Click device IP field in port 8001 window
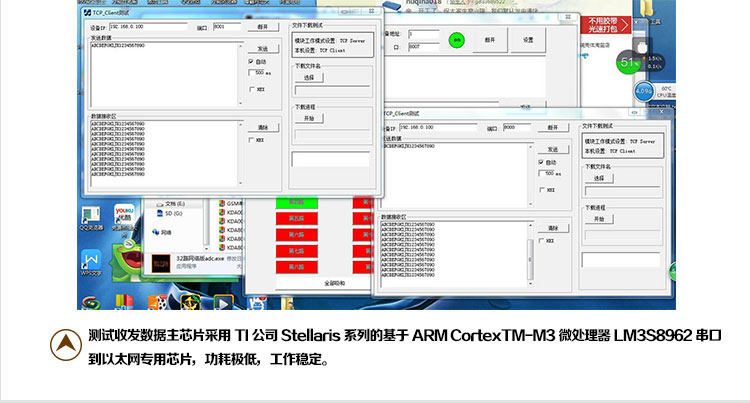 pyautogui.click(x=148, y=27)
